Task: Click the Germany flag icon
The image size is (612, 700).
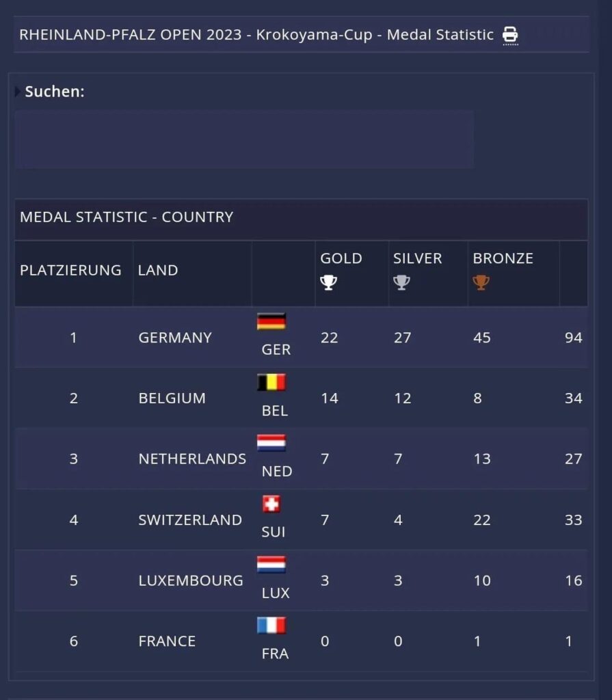Action: [271, 321]
